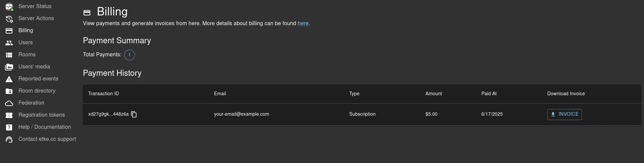The width and height of the screenshot is (644, 163).
Task: Click the Reported events warning triangle icon
Action: (x=9, y=79)
